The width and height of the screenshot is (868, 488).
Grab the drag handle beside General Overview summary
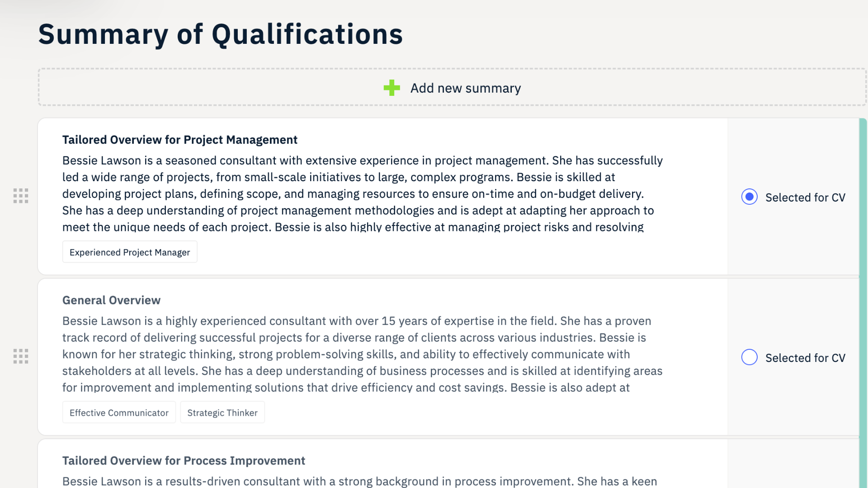point(21,356)
